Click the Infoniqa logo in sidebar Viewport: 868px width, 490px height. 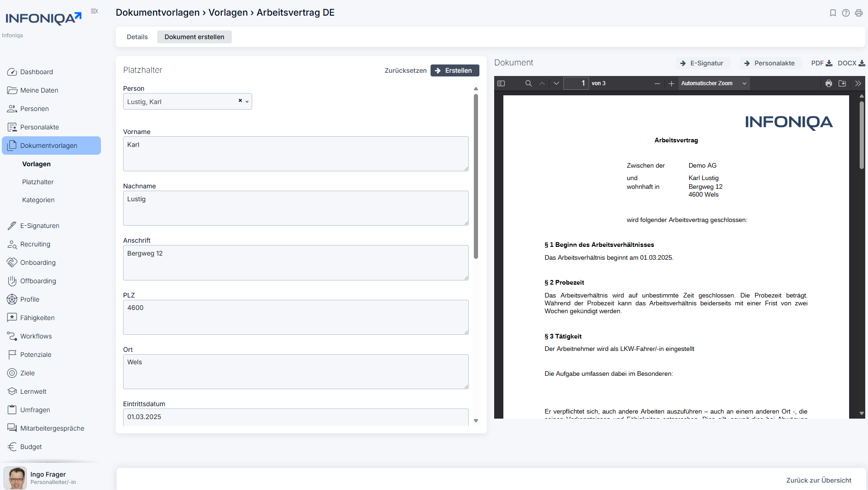[x=43, y=18]
